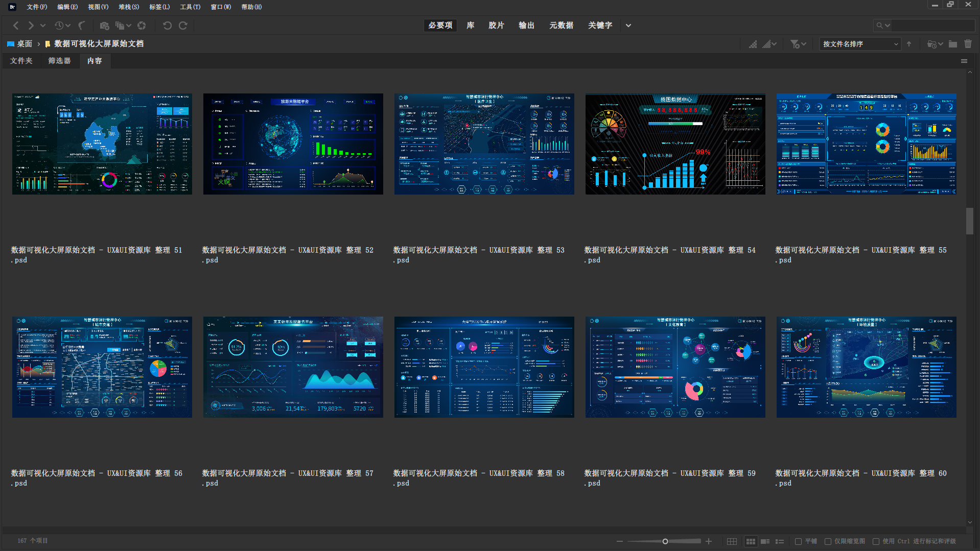Screen dimensions: 980x551
Task: Switch to the 关键字 workspace
Action: pyautogui.click(x=600, y=26)
